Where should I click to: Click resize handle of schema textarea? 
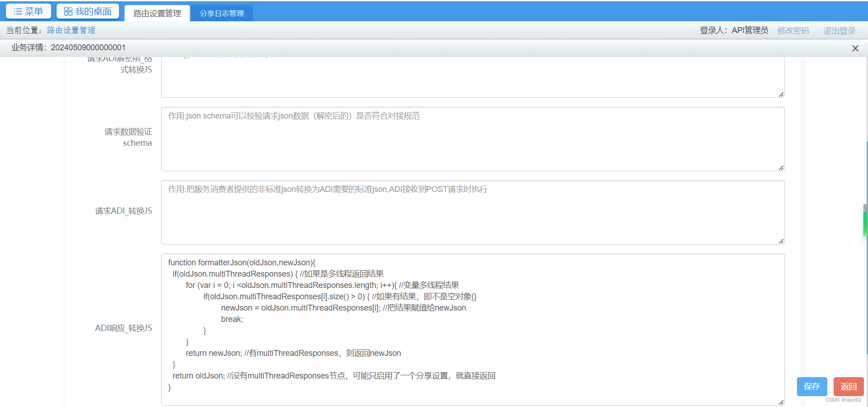pyautogui.click(x=781, y=168)
